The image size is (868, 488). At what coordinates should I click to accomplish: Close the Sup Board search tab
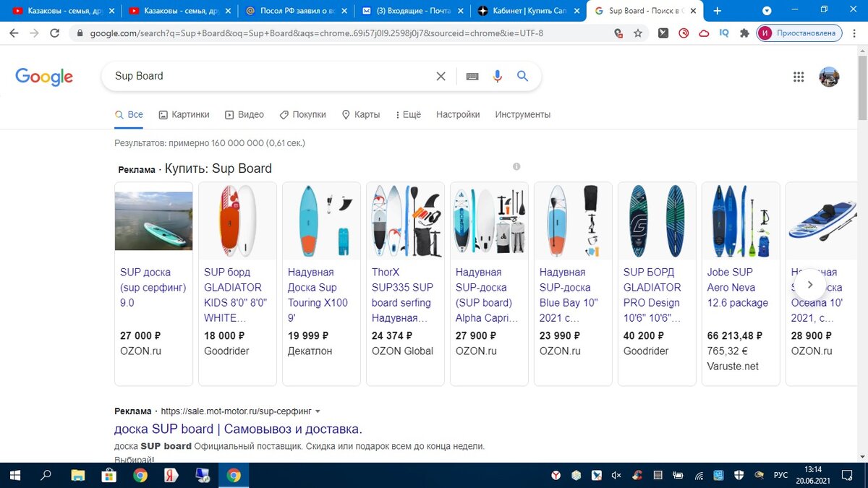[x=692, y=11]
